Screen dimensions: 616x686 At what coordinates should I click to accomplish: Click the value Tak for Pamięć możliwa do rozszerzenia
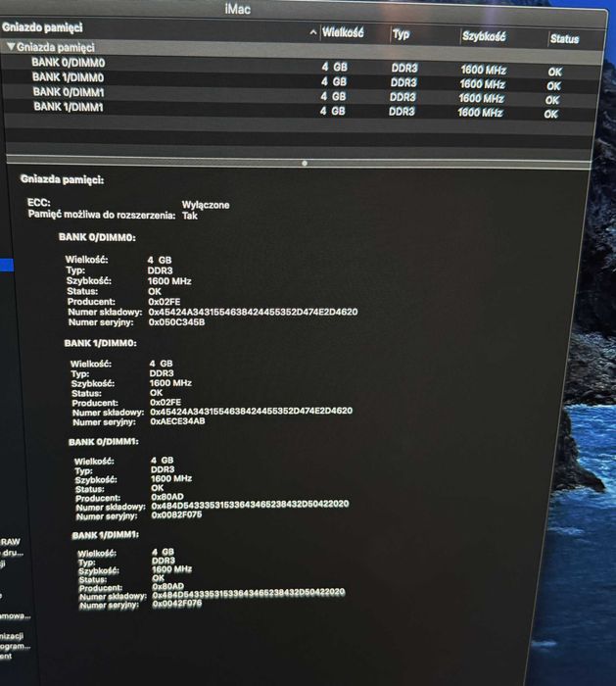coord(190,216)
